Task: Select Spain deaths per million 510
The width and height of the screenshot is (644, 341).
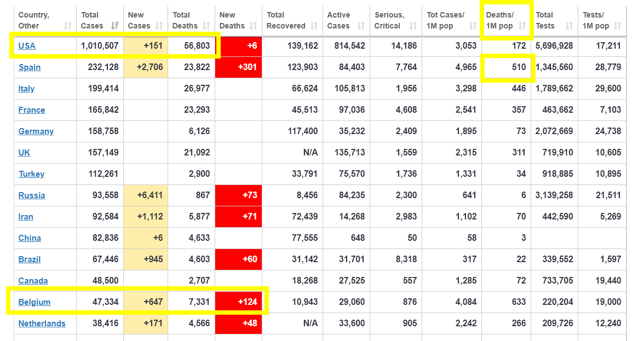Action: tap(519, 67)
